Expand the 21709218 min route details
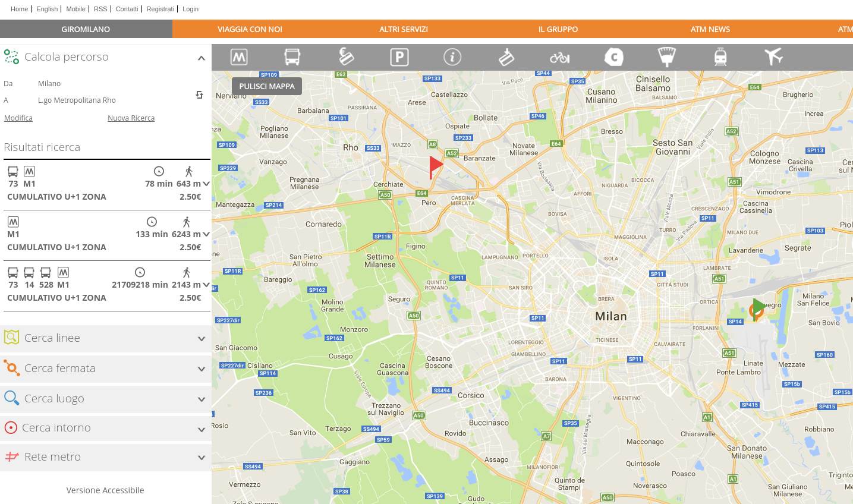 click(206, 285)
